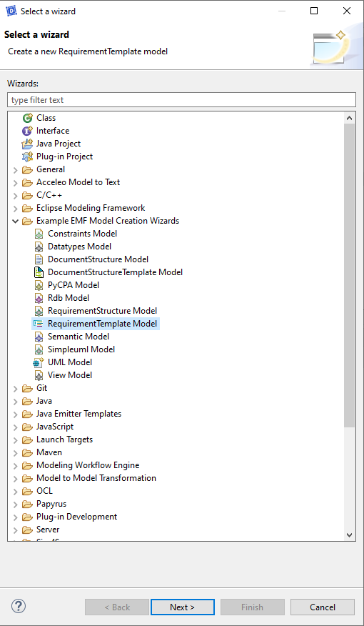
Task: Select the DocumentStructureTemplate Model label
Action: 115,272
